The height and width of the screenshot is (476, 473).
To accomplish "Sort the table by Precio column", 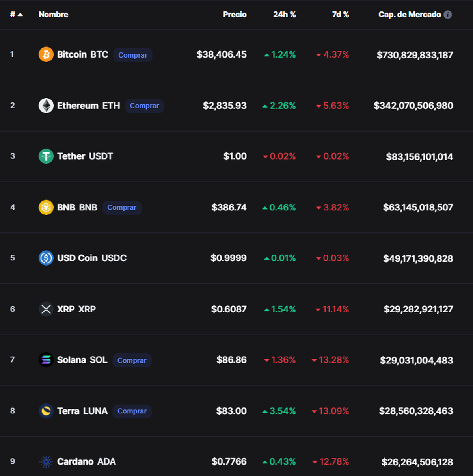I will click(235, 15).
